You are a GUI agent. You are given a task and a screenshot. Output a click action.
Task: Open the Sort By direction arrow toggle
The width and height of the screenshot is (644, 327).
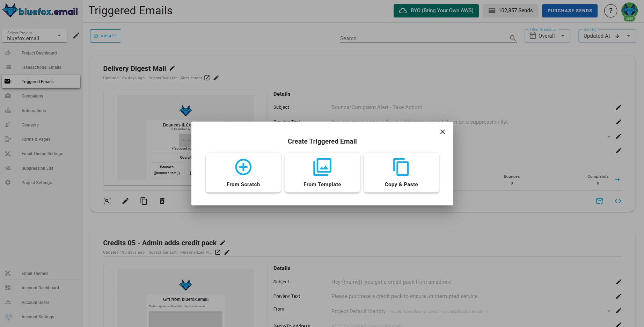(617, 36)
